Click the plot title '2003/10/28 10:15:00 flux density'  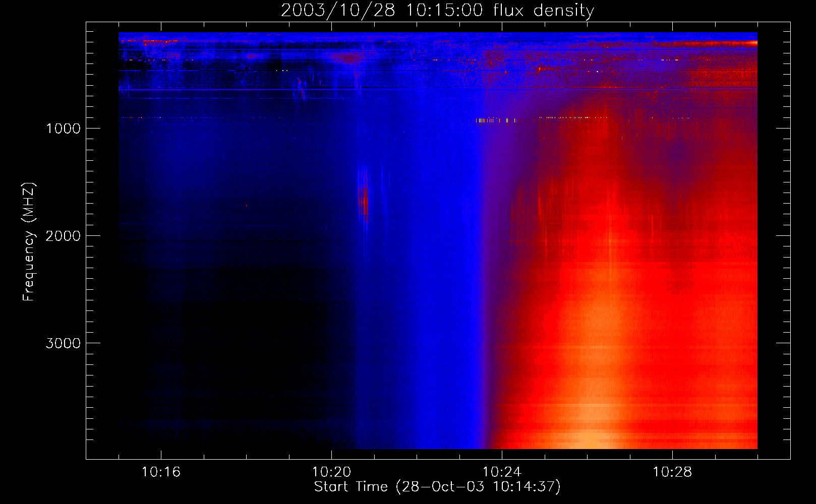pyautogui.click(x=437, y=10)
